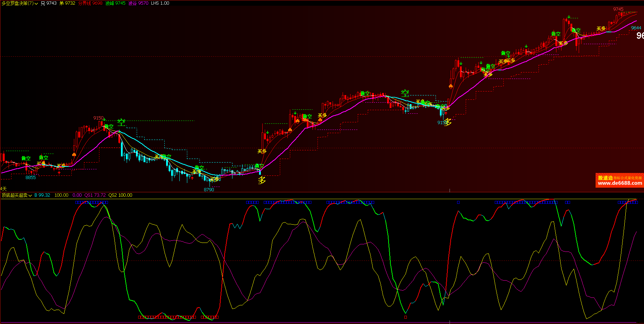Click the small red square oversold marker
Viewport: 644px width, 324px height.
click(405, 317)
